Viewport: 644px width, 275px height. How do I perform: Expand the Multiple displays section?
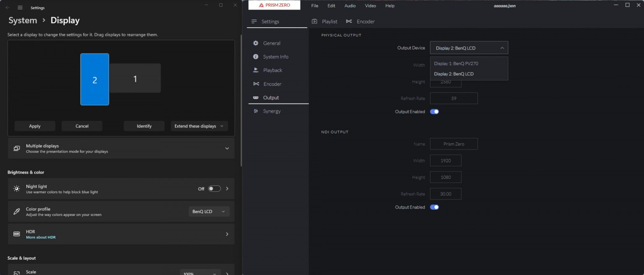(227, 148)
